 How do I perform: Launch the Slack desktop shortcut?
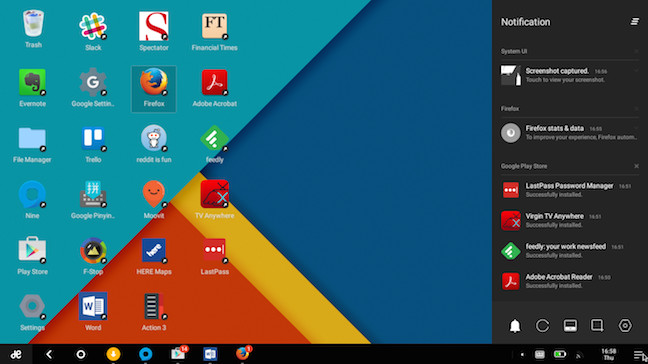click(93, 26)
